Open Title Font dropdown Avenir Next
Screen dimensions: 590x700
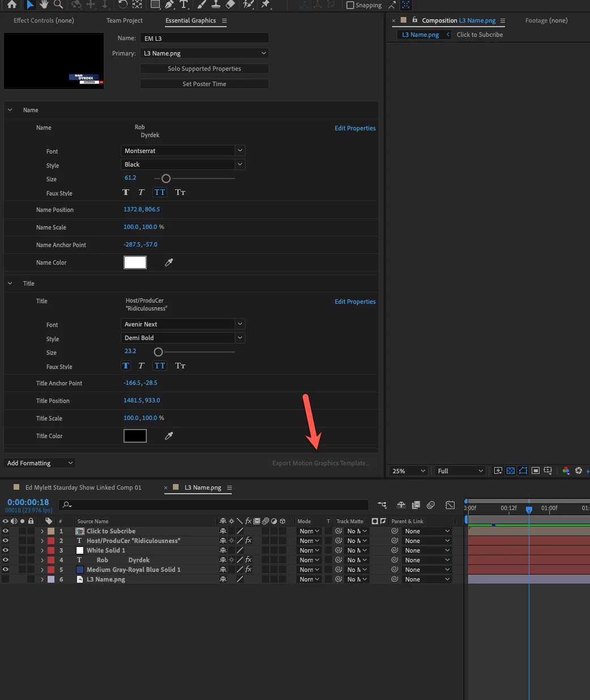point(182,324)
